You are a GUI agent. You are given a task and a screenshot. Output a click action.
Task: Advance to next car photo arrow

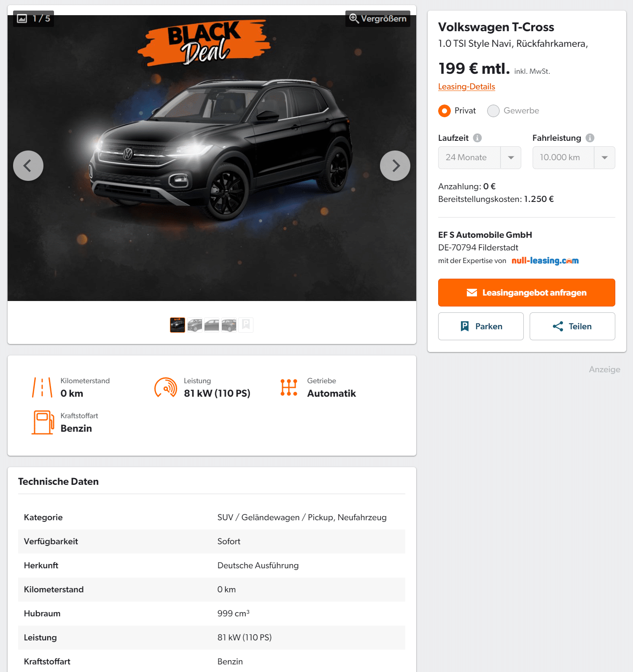(395, 166)
